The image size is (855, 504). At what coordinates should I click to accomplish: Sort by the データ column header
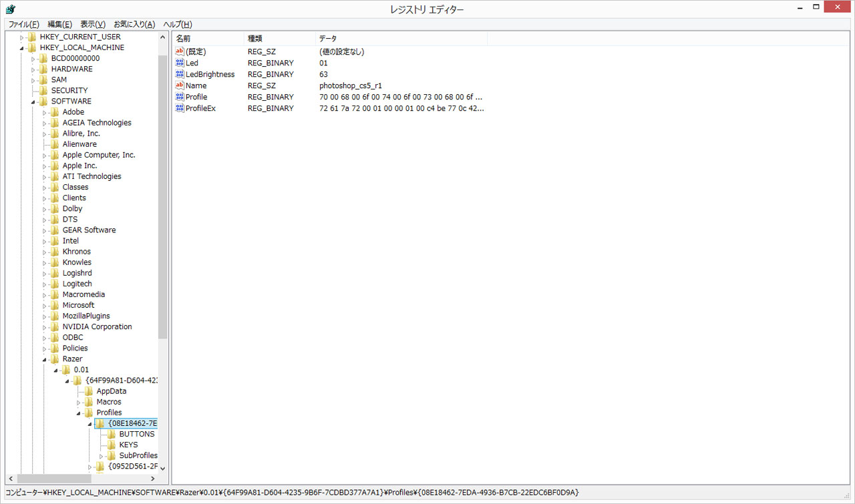point(401,39)
